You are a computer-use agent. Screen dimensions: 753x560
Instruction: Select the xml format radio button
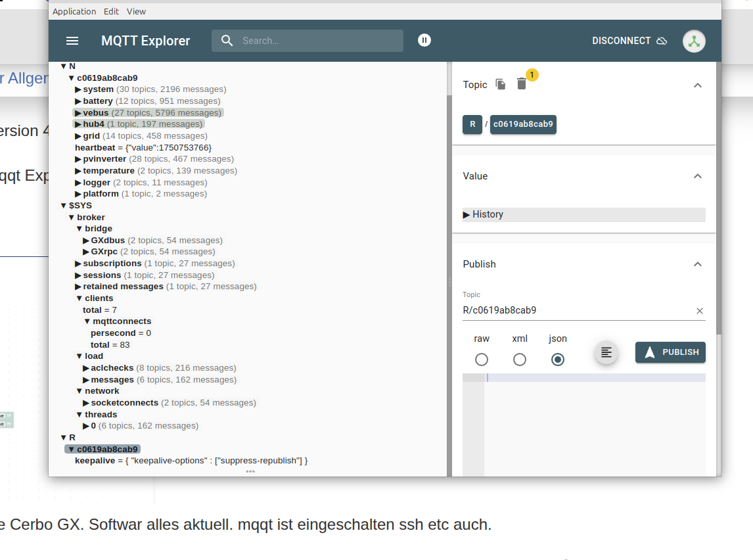520,360
